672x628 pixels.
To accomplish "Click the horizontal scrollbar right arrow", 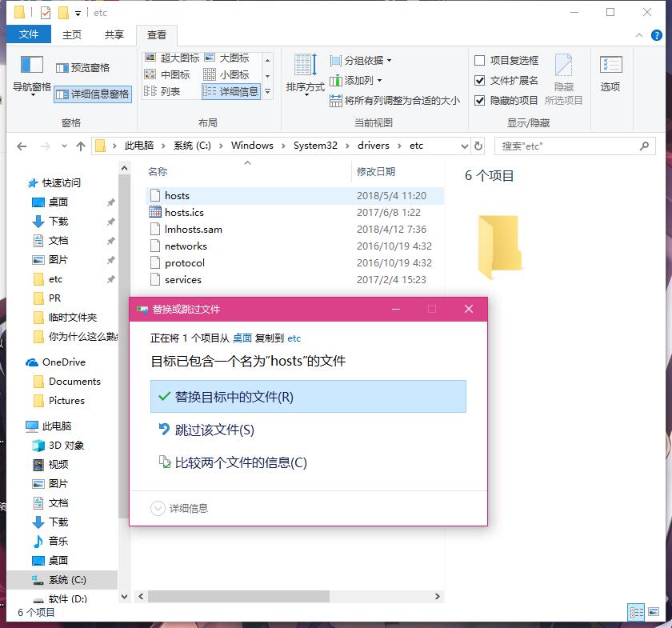I will pos(437,596).
